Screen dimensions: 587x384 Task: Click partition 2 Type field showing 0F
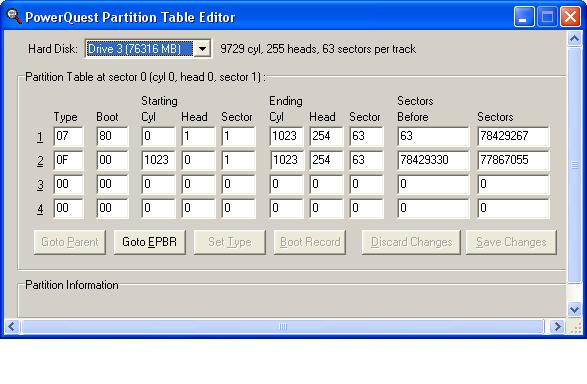point(68,160)
